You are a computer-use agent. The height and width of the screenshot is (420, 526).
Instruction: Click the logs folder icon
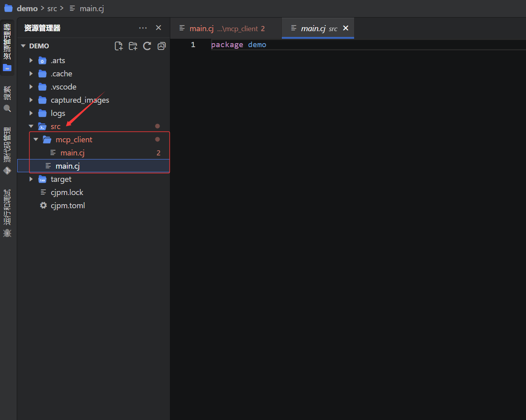tap(42, 113)
